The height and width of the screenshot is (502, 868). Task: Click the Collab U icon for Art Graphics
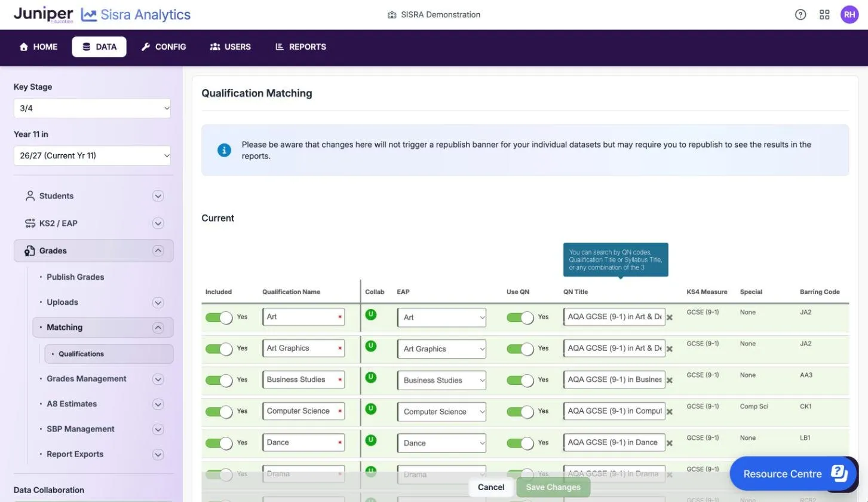point(371,345)
